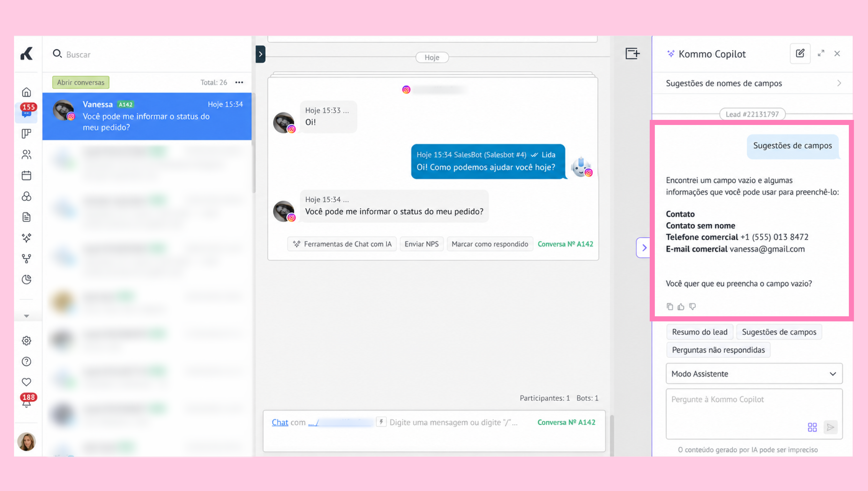The width and height of the screenshot is (868, 491).
Task: Start a new Copilot chat with edit icon
Action: point(800,54)
